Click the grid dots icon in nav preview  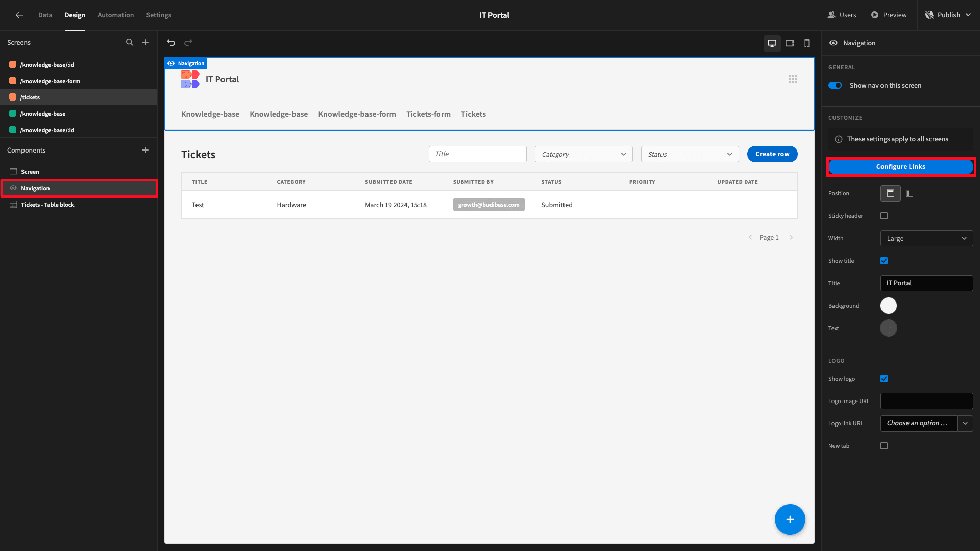pos(793,79)
